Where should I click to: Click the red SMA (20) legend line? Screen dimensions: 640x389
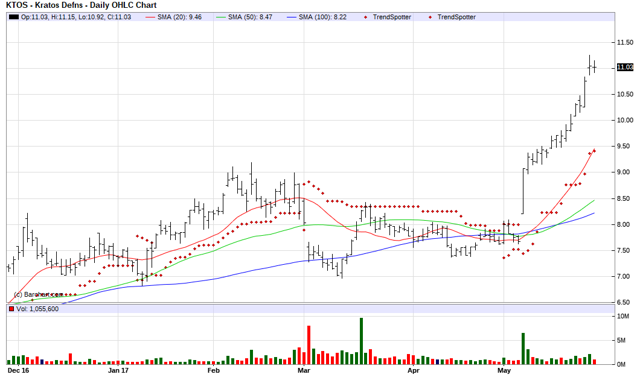point(149,17)
